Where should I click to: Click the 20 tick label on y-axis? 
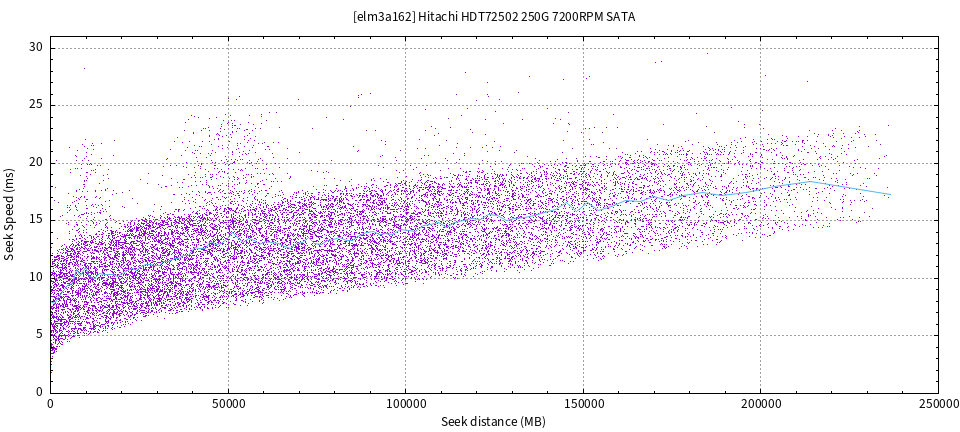coord(36,163)
